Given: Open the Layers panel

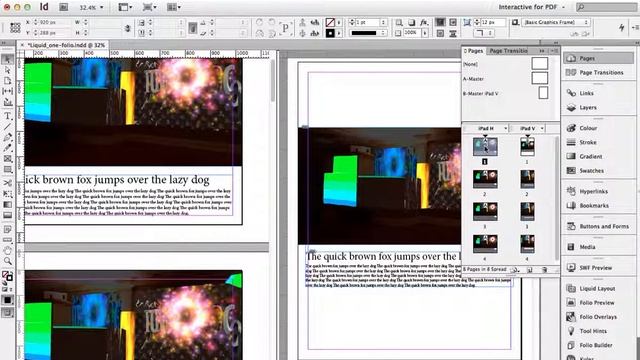Looking at the screenshot, I should (598, 107).
